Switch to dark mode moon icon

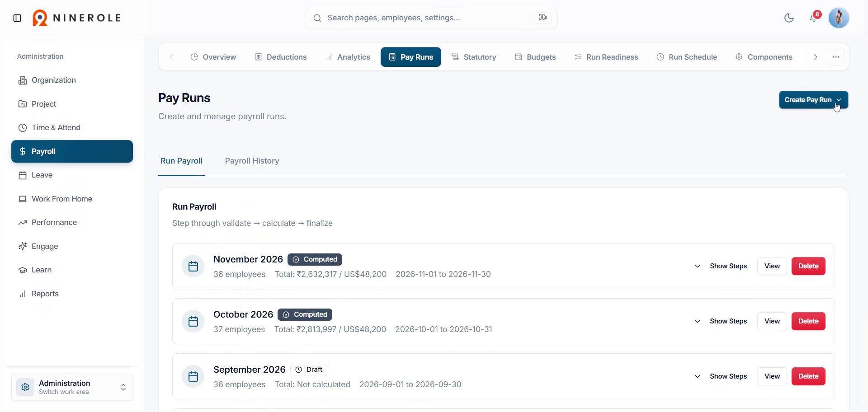789,18
